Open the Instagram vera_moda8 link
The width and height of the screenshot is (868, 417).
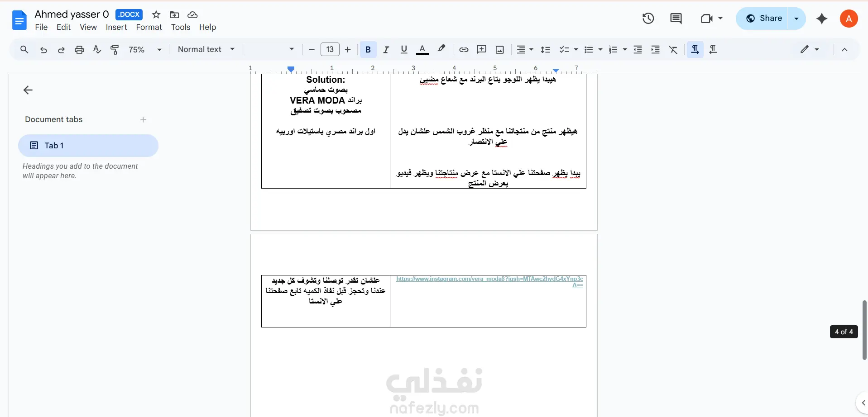pos(489,282)
